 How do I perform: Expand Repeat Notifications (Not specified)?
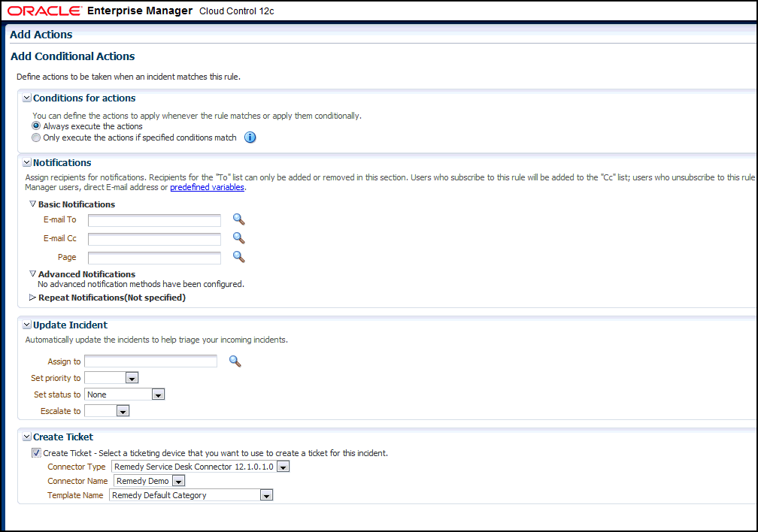coord(32,297)
